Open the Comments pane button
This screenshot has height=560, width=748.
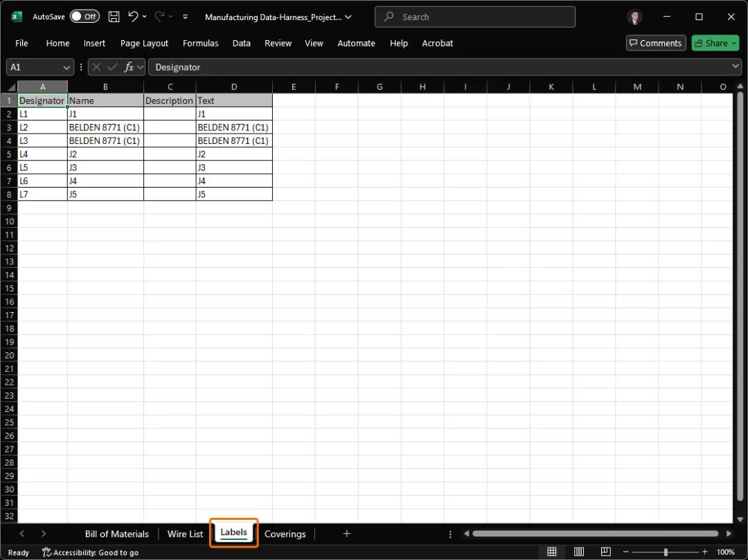pos(655,43)
